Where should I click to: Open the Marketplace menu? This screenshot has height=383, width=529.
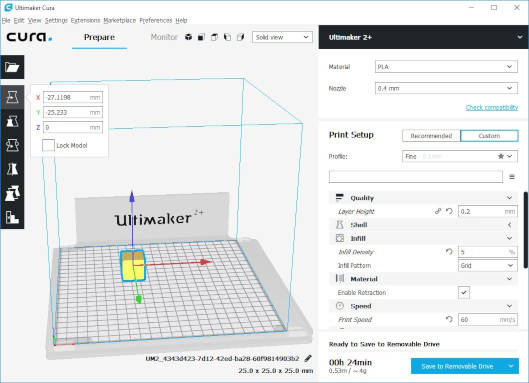click(x=119, y=21)
